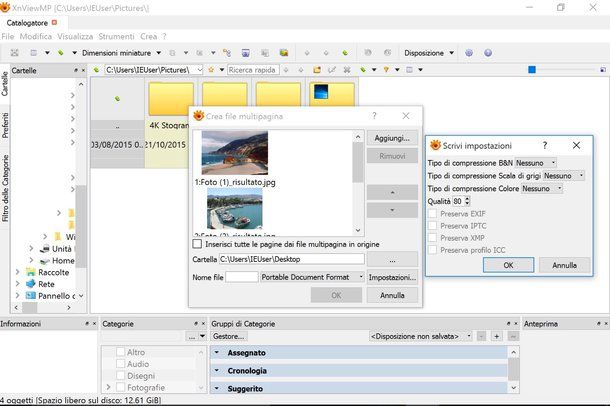Move page up with the up-arrow button
The height and width of the screenshot is (406, 610).
392,192
